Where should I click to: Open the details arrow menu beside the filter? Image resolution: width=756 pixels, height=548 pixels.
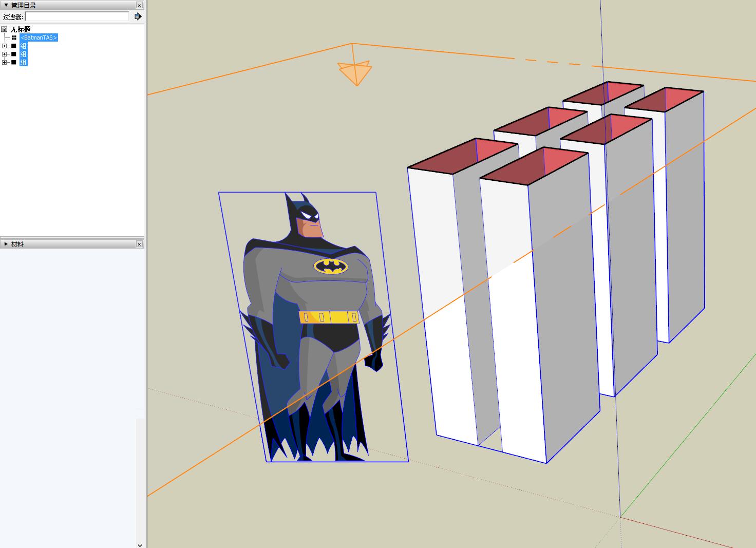tap(138, 16)
